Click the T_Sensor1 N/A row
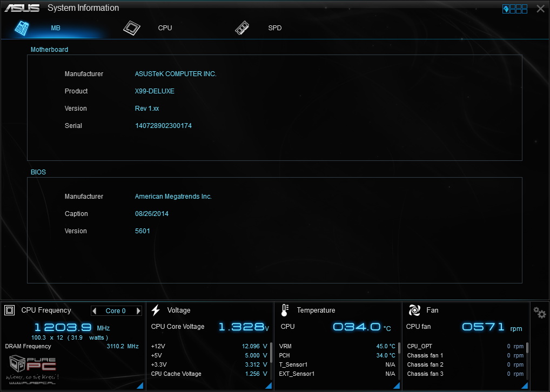The image size is (550, 392). (x=337, y=364)
